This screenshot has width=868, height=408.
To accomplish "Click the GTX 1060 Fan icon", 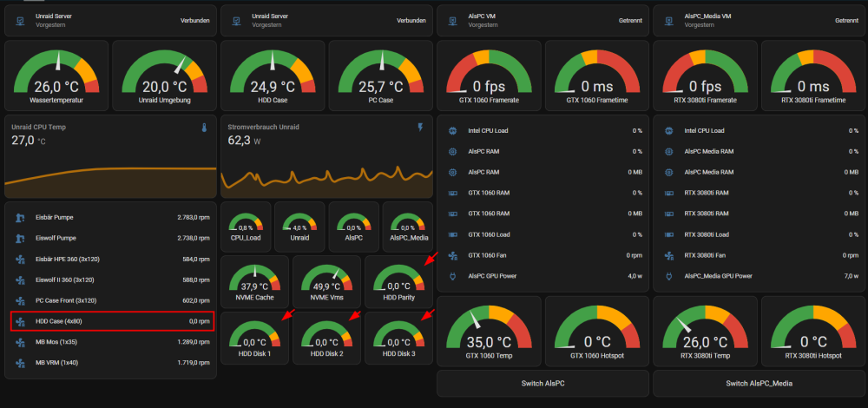I will 453,256.
